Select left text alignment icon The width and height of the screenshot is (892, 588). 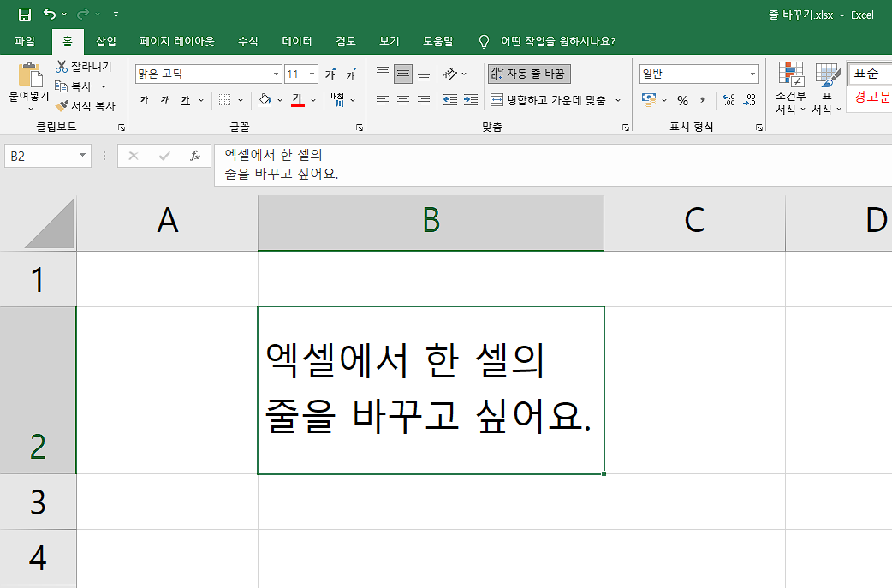(383, 100)
